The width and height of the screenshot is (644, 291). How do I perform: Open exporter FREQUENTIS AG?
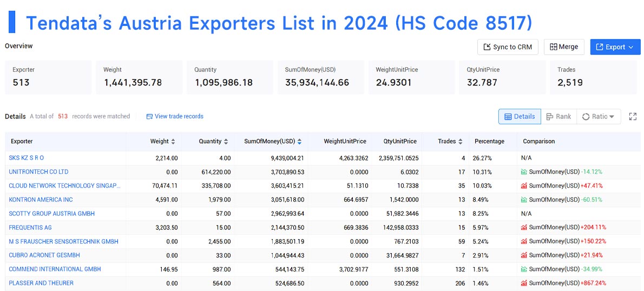tap(30, 227)
